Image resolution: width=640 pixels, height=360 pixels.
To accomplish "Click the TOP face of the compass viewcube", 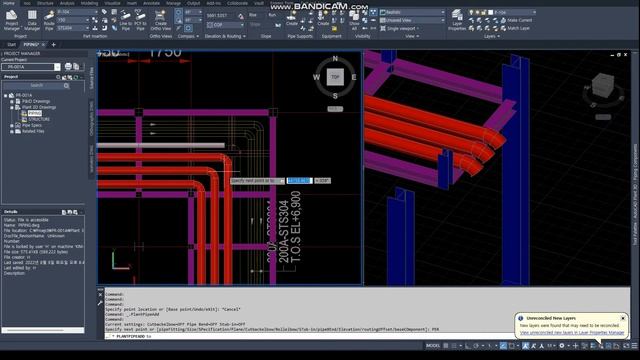I will 335,77.
